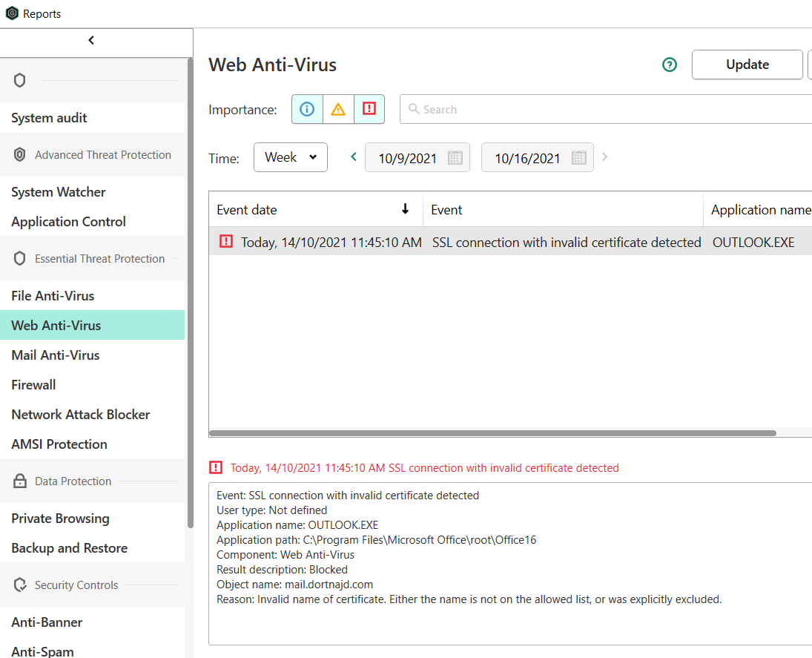Open File Anti-Virus report
This screenshot has width=812, height=658.
pos(92,295)
